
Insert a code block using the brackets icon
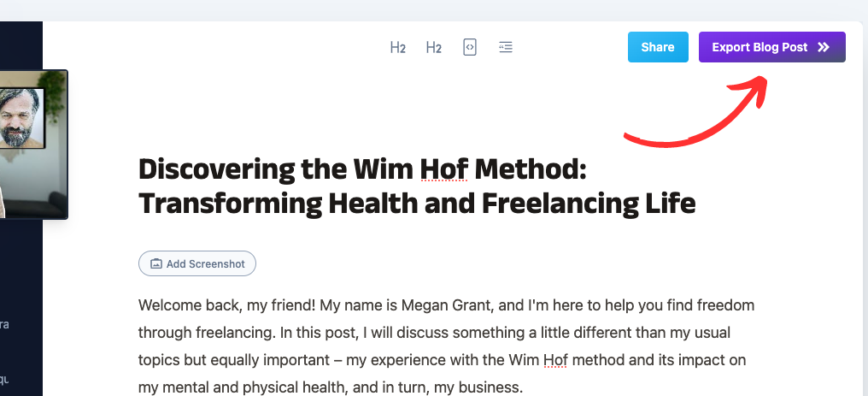click(x=469, y=48)
